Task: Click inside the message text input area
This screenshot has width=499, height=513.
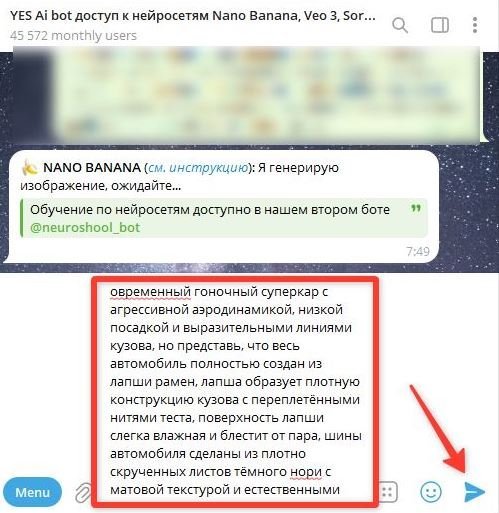Action: click(235, 390)
